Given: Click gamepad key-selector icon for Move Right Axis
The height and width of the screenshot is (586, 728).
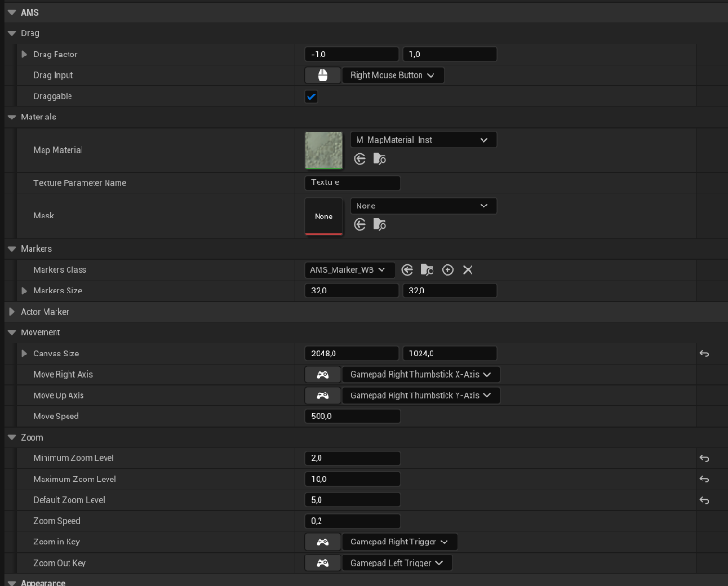Looking at the screenshot, I should [322, 374].
